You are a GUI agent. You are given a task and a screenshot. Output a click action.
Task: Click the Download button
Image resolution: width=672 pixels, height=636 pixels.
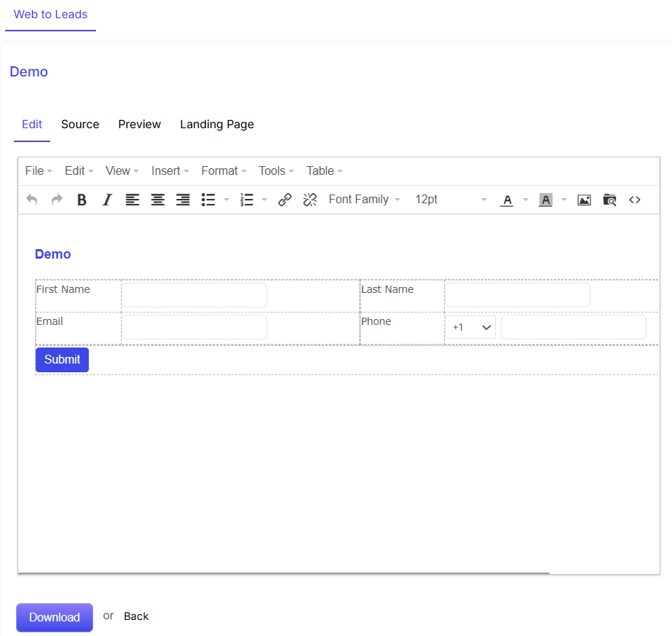click(x=55, y=618)
